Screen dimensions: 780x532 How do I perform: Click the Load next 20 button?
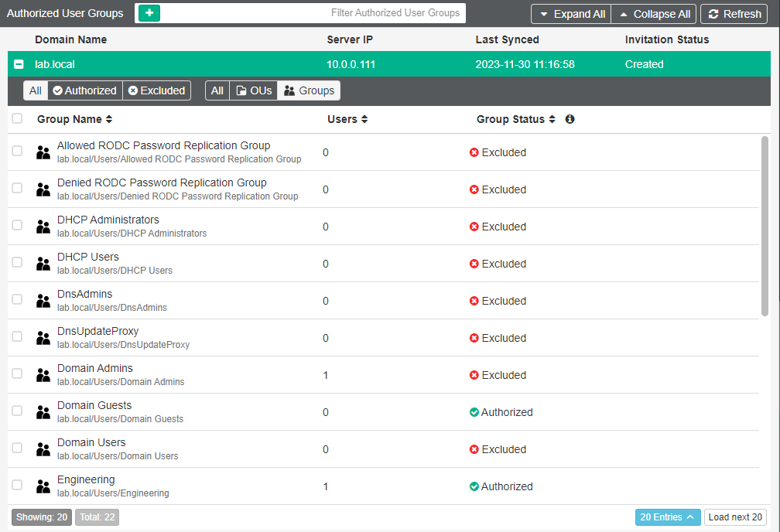[734, 517]
